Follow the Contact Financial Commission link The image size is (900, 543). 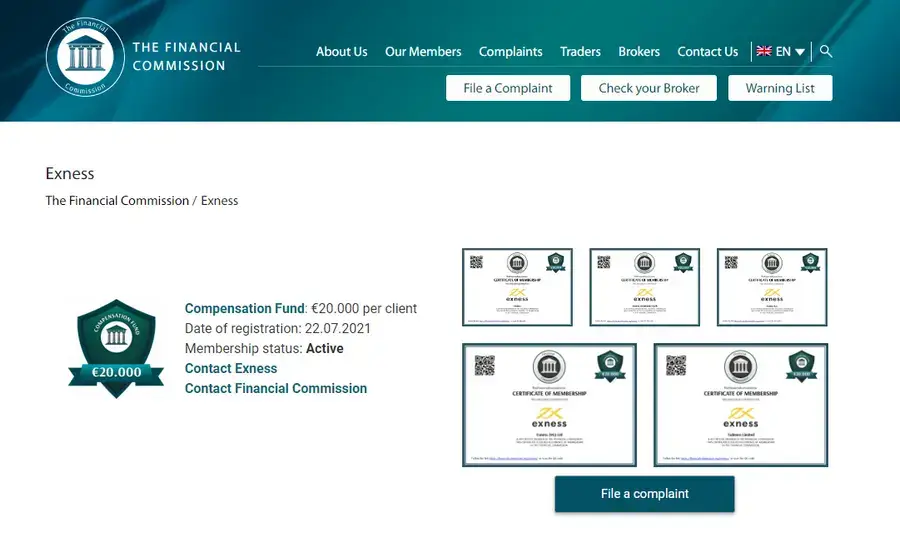pyautogui.click(x=276, y=389)
